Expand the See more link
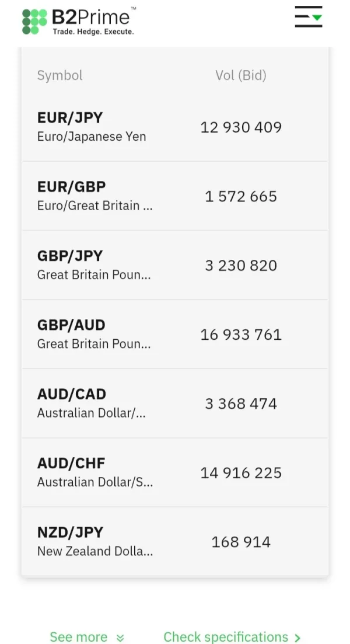 pyautogui.click(x=79, y=636)
